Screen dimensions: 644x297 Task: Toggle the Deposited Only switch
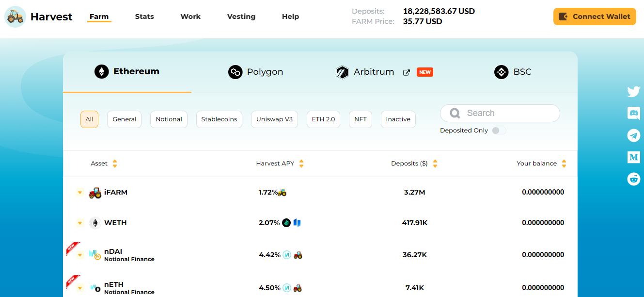tap(499, 131)
